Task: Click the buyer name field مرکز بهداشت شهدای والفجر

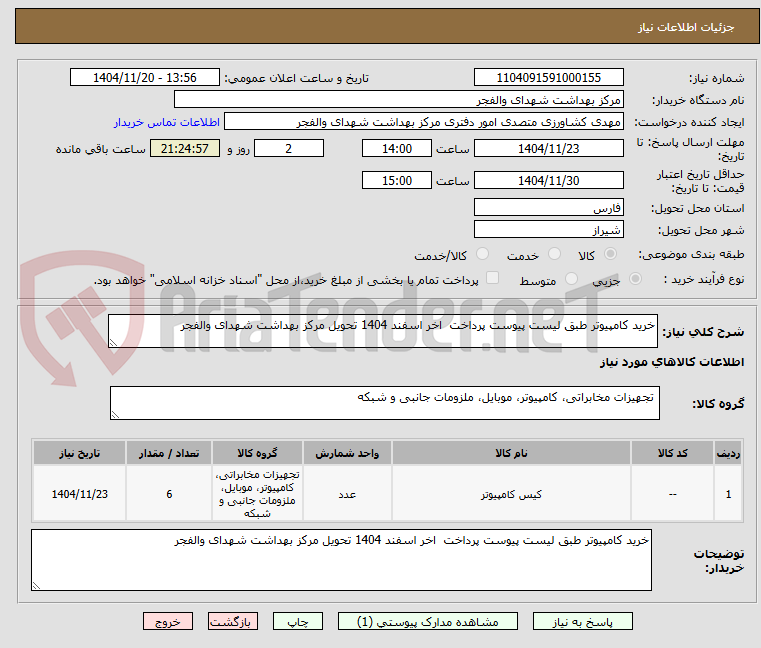Action: pos(398,100)
